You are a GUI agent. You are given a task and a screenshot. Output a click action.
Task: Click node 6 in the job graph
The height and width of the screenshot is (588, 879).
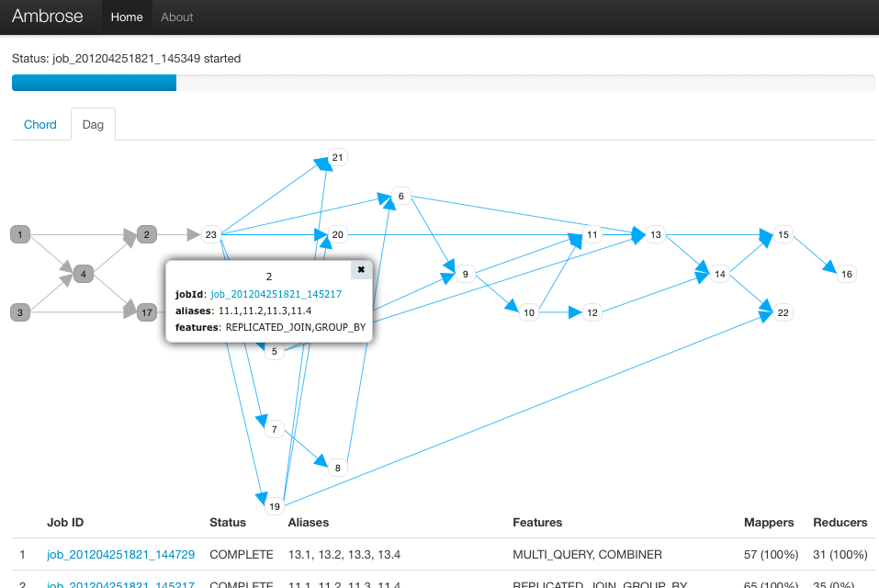[x=400, y=196]
